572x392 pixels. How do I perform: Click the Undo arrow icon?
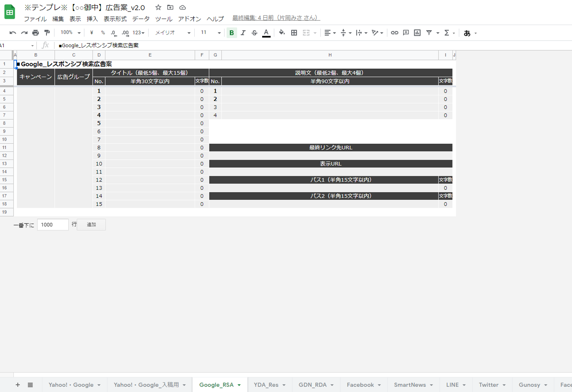[x=13, y=33]
